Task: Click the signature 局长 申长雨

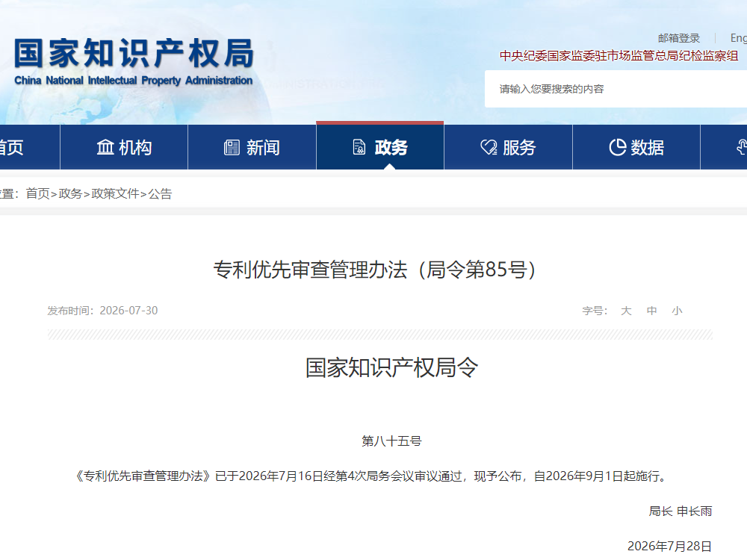Action: [x=681, y=511]
